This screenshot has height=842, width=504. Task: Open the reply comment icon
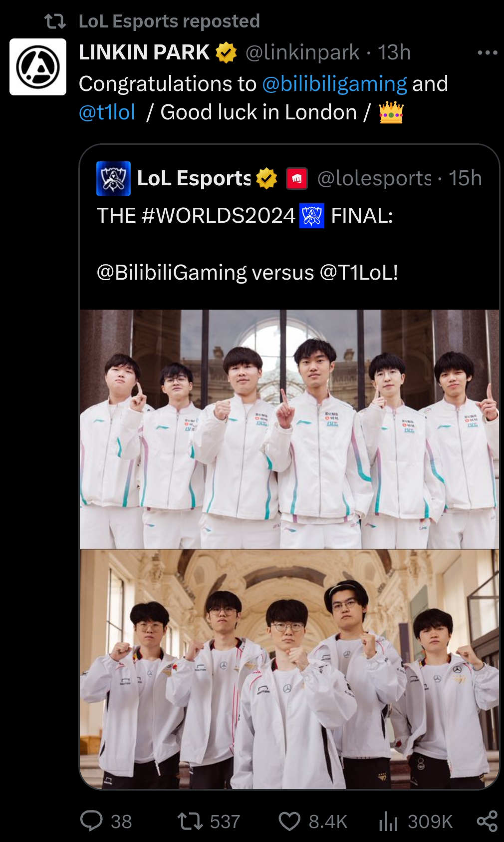(x=91, y=821)
